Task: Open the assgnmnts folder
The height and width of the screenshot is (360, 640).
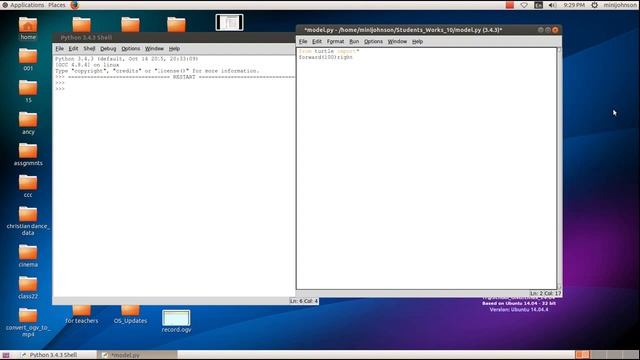Action: pos(28,151)
